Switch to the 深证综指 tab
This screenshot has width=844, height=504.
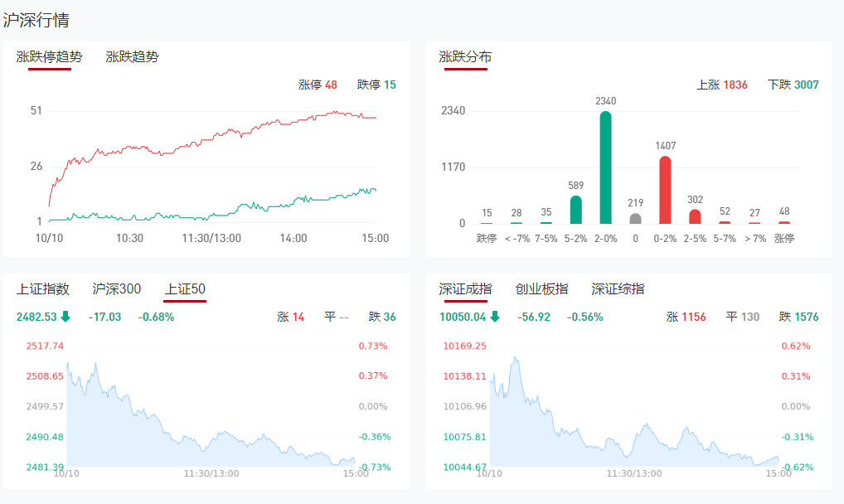(618, 289)
